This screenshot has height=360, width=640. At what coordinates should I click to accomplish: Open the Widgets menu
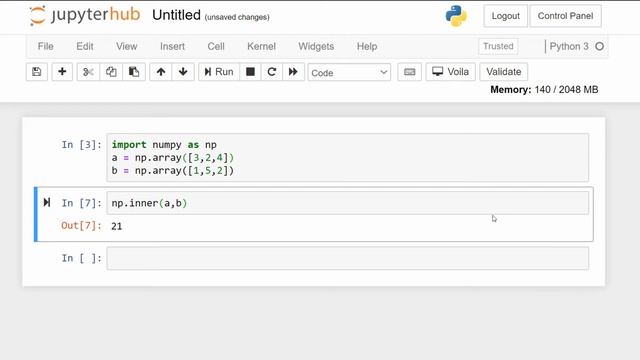[x=316, y=47]
